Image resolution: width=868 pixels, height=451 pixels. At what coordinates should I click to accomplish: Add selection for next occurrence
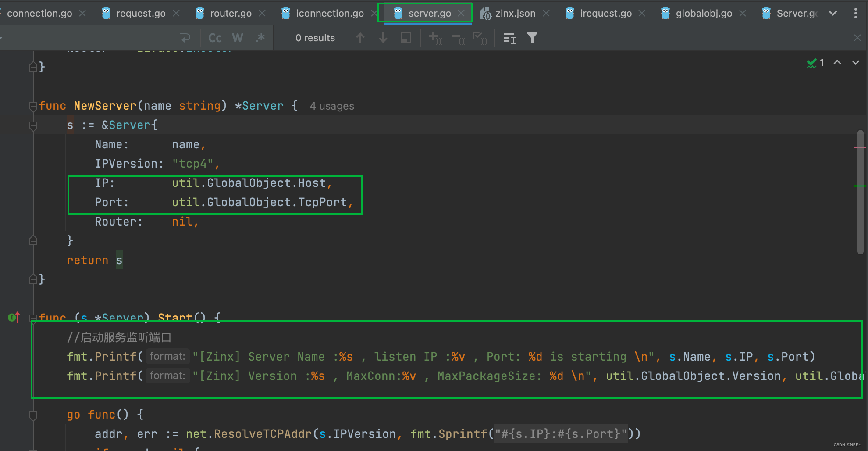435,38
